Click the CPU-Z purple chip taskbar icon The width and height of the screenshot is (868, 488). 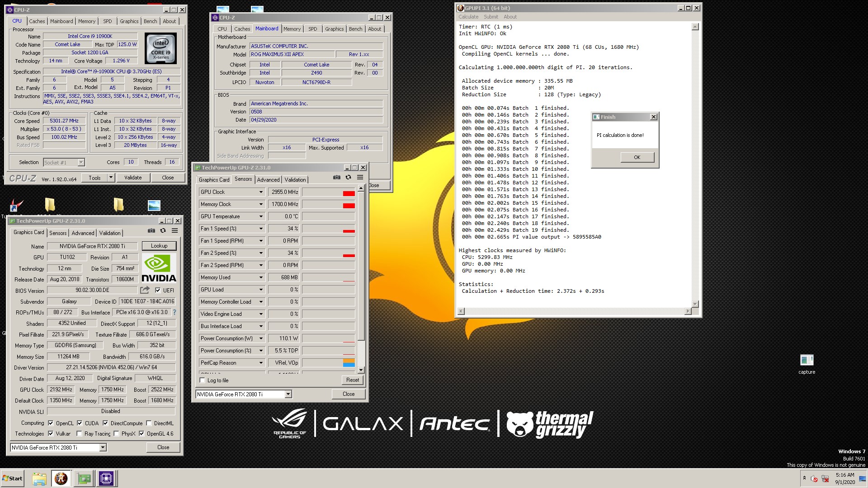(106, 479)
